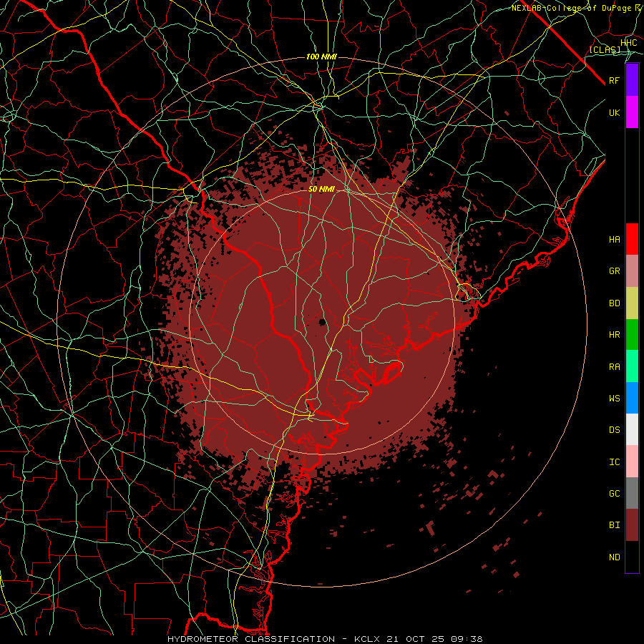Click the HYDROMETEOR CLASSIFICATION title text
Screen dimensions: 644x644
[251, 639]
